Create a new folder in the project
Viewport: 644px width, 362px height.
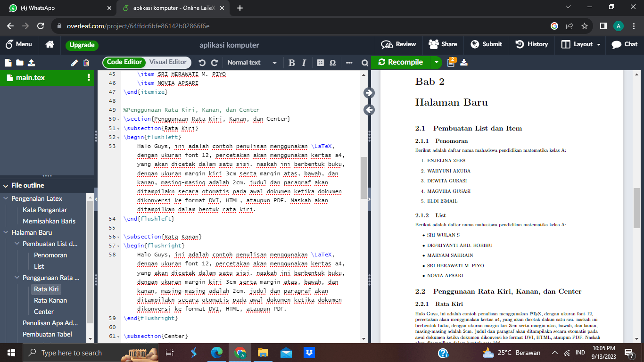[x=20, y=63]
